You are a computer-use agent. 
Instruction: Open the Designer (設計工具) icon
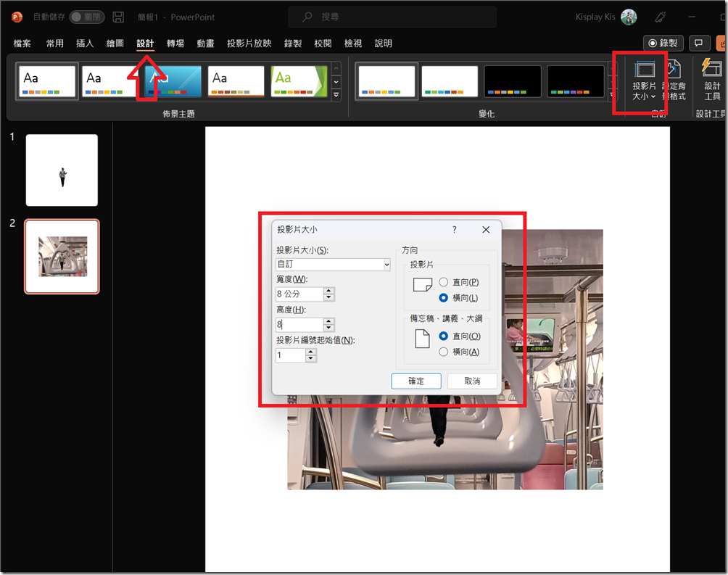pyautogui.click(x=712, y=81)
